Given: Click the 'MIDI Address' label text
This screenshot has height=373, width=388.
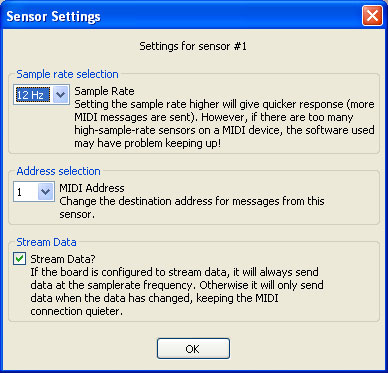Looking at the screenshot, I should (92, 188).
